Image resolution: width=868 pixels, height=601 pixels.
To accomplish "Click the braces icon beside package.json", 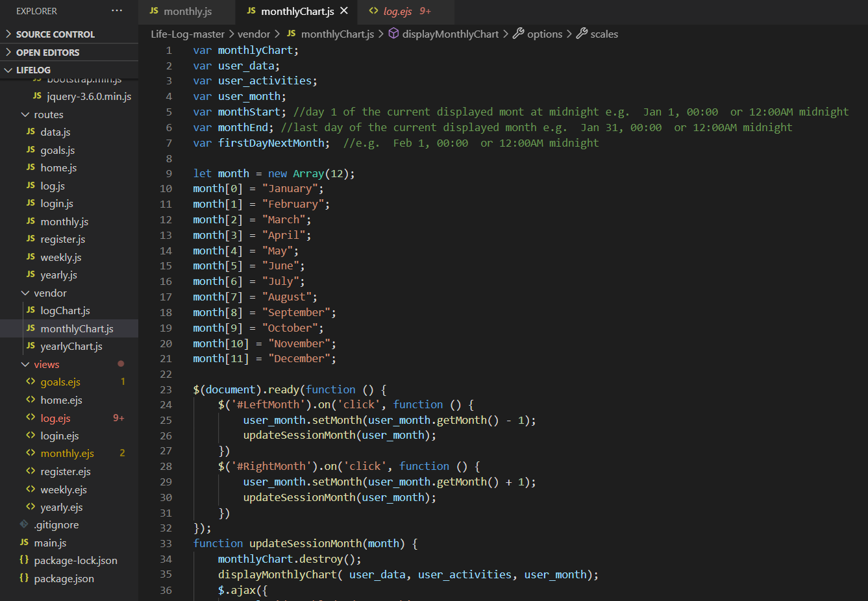I will pos(23,578).
